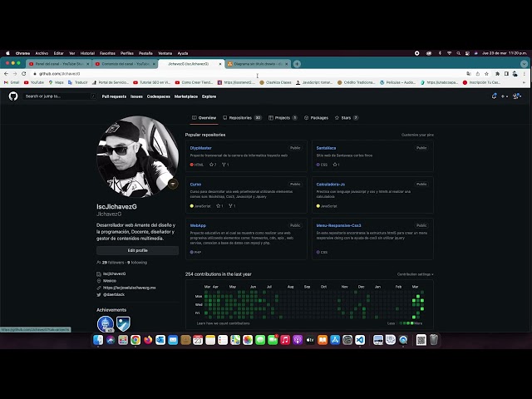The height and width of the screenshot is (399, 532).
Task: Bookmark this page with the star icon
Action: pyautogui.click(x=486, y=74)
